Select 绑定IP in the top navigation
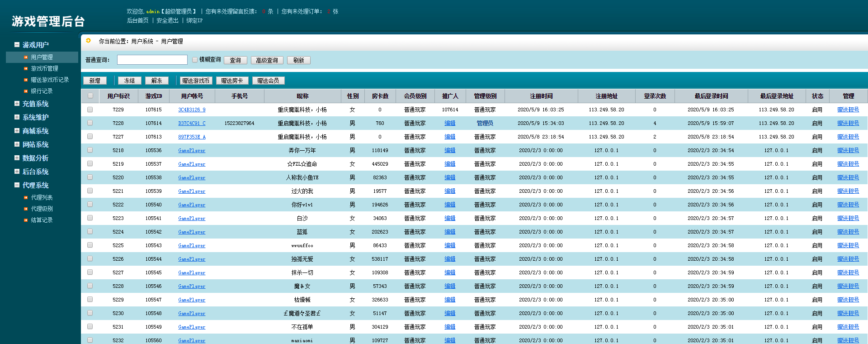This screenshot has width=868, height=344. [194, 21]
